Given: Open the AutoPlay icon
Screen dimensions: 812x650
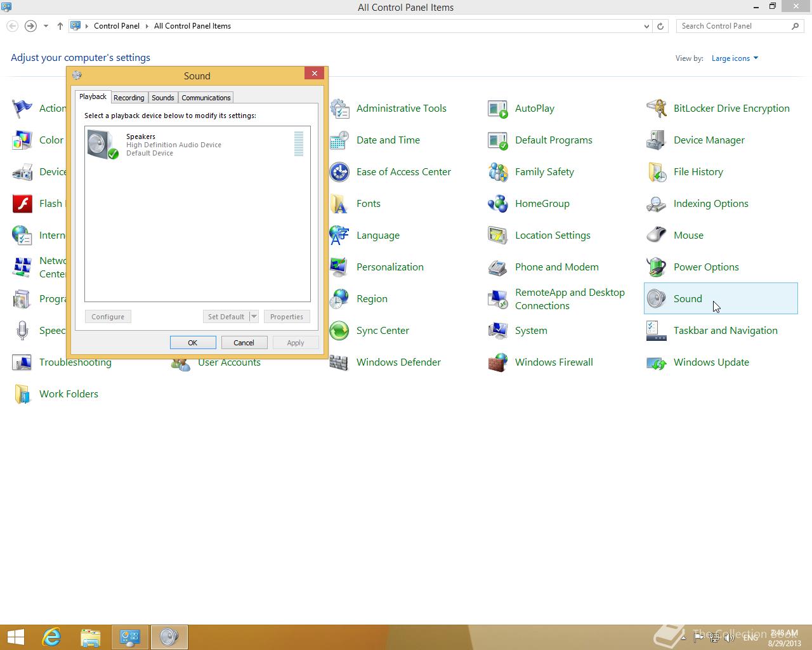Looking at the screenshot, I should click(x=498, y=109).
